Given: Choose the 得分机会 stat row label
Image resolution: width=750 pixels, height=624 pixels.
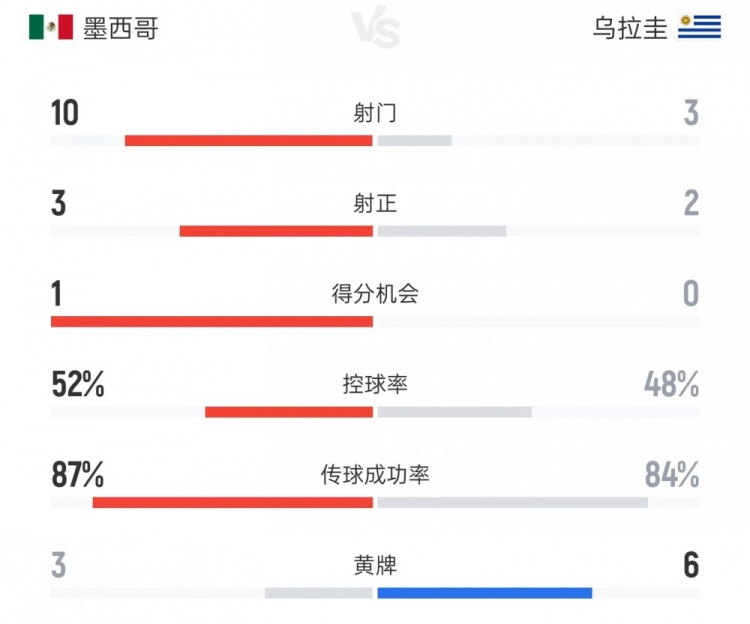Looking at the screenshot, I should point(375,294).
